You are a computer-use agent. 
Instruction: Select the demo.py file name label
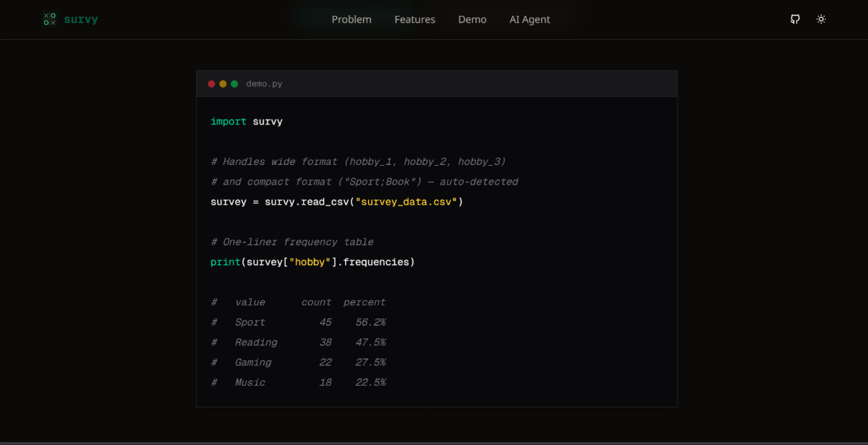(264, 84)
